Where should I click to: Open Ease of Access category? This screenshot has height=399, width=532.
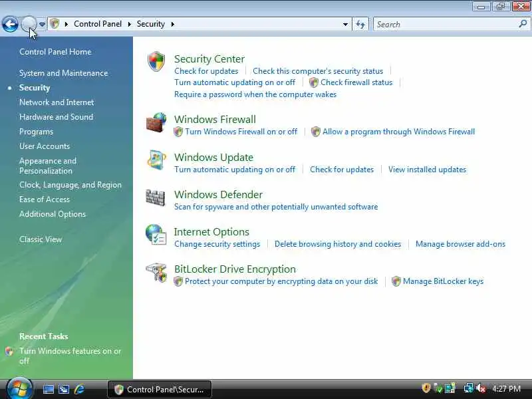click(x=45, y=199)
